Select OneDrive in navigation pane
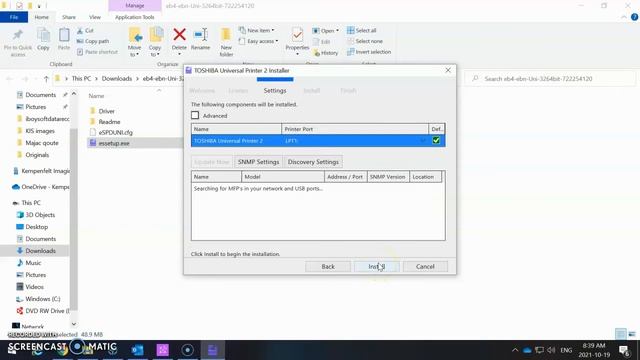Viewport: 640px width, 360px height. (x=45, y=187)
